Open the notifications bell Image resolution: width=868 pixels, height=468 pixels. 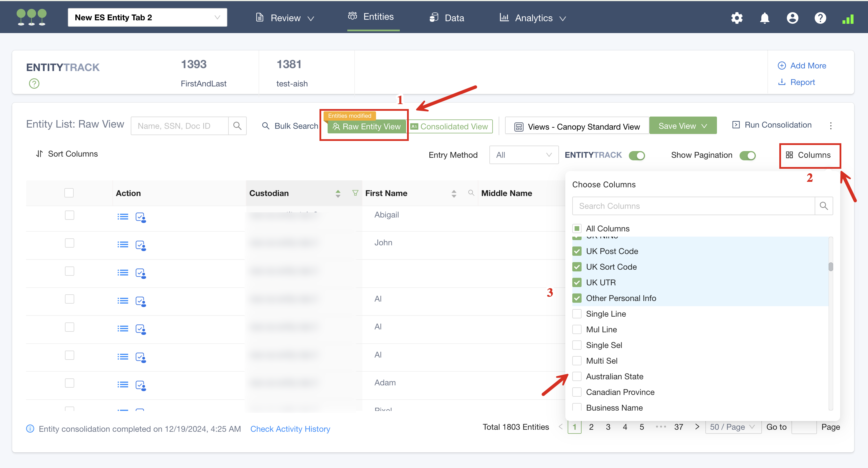tap(765, 18)
